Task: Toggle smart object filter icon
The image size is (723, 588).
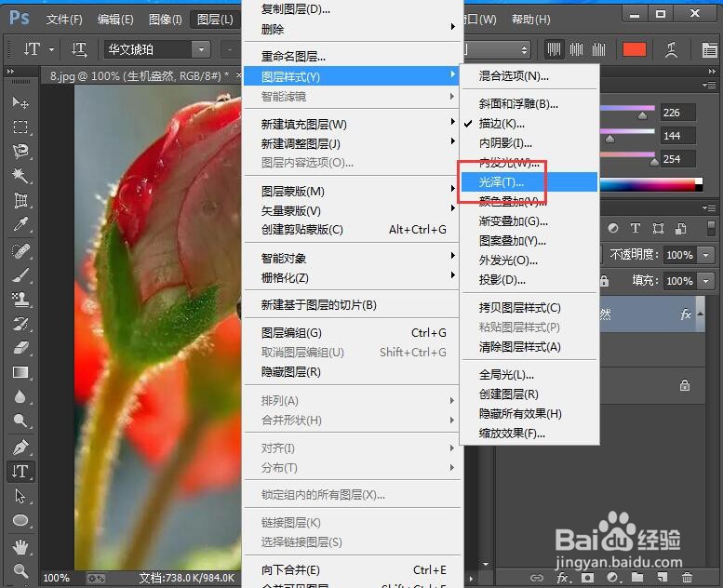Action: tap(681, 228)
